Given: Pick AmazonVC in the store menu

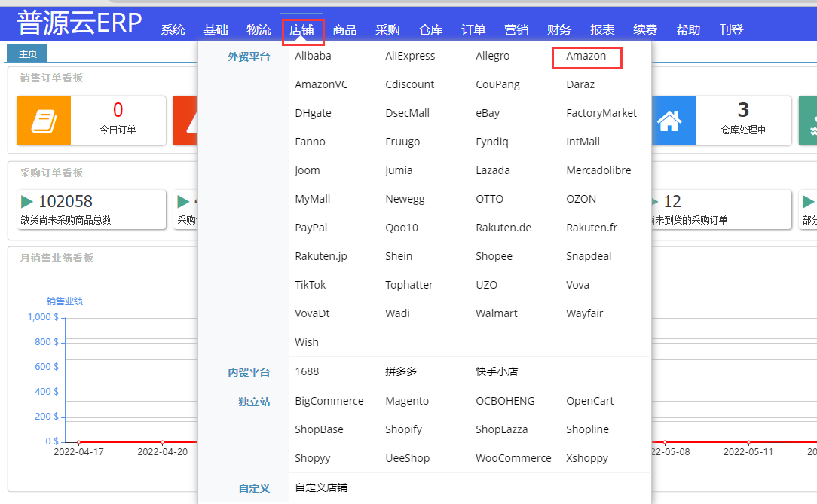Looking at the screenshot, I should (322, 85).
